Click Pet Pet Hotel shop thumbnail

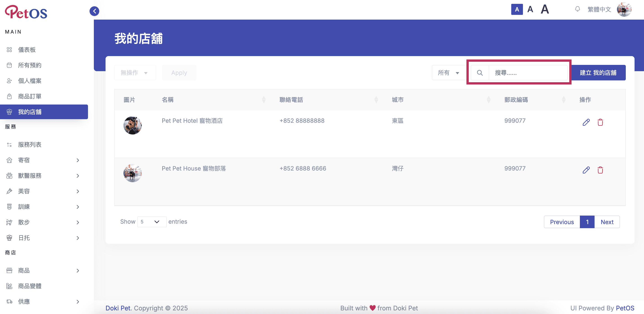133,125
